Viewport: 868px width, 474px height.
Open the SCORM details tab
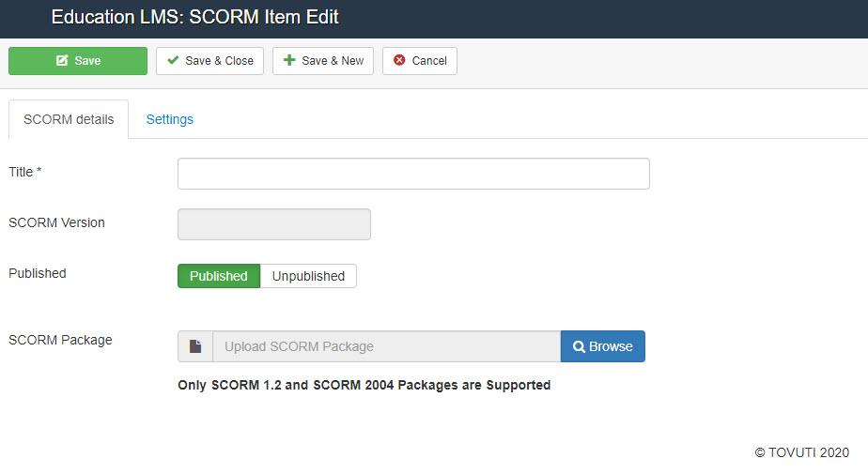point(69,119)
